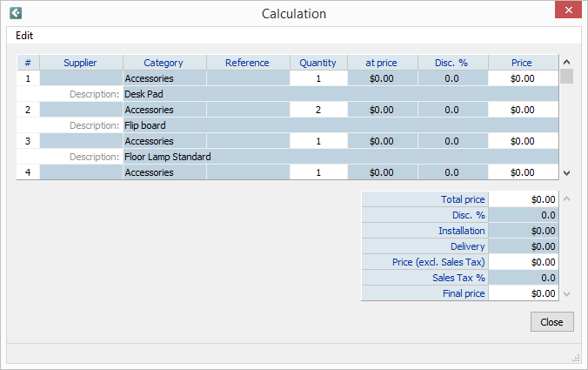588x370 pixels.
Task: Grab the resize grip at window corner
Action: click(576, 358)
